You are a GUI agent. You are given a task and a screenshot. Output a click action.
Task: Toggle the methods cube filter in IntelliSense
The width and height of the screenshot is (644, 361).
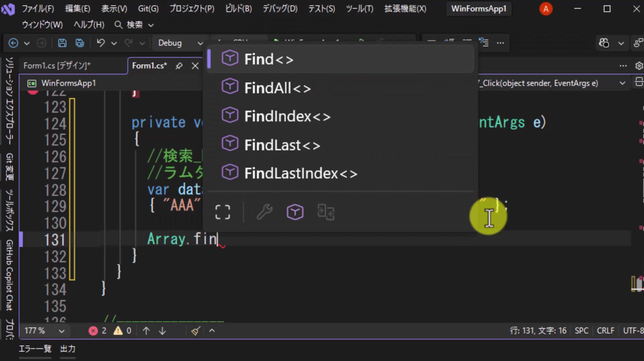295,212
